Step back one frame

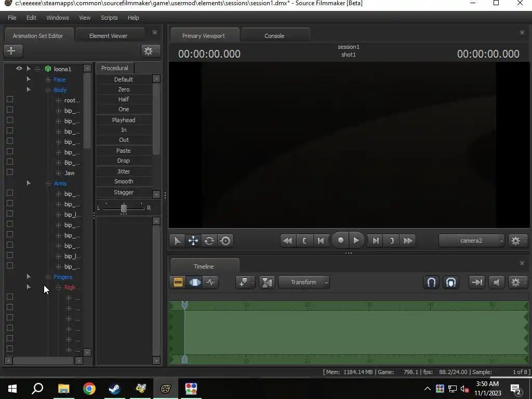click(x=321, y=241)
